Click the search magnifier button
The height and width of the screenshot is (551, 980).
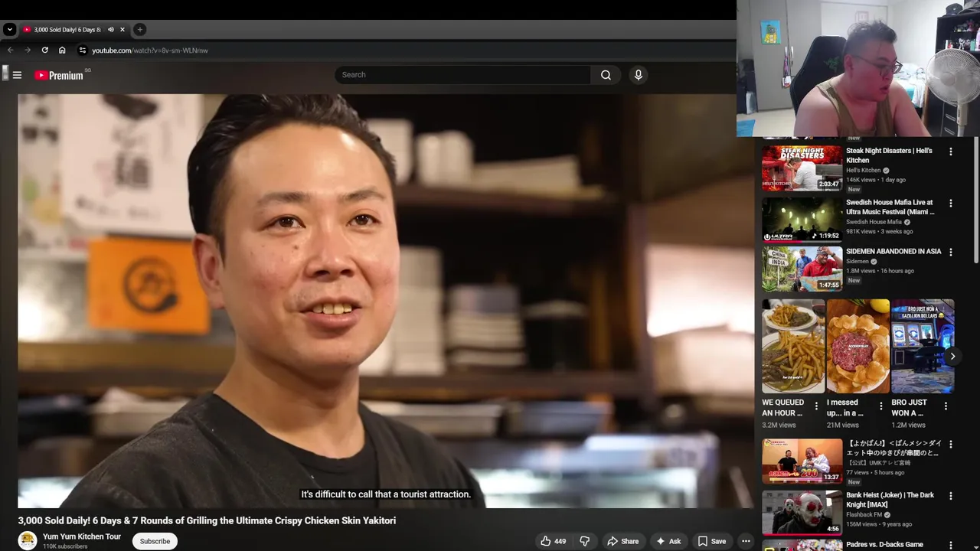[x=606, y=75]
